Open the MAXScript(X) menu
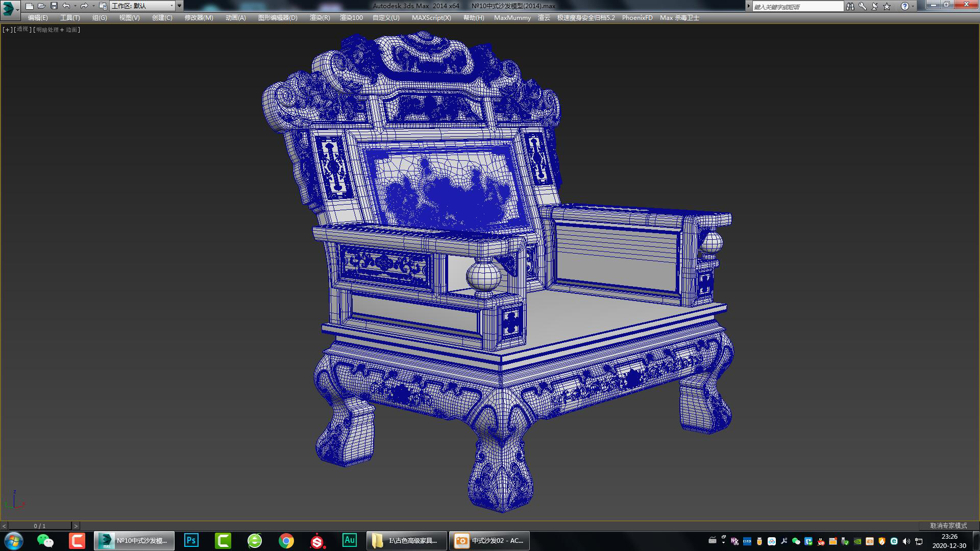This screenshot has width=980, height=551. pyautogui.click(x=431, y=17)
